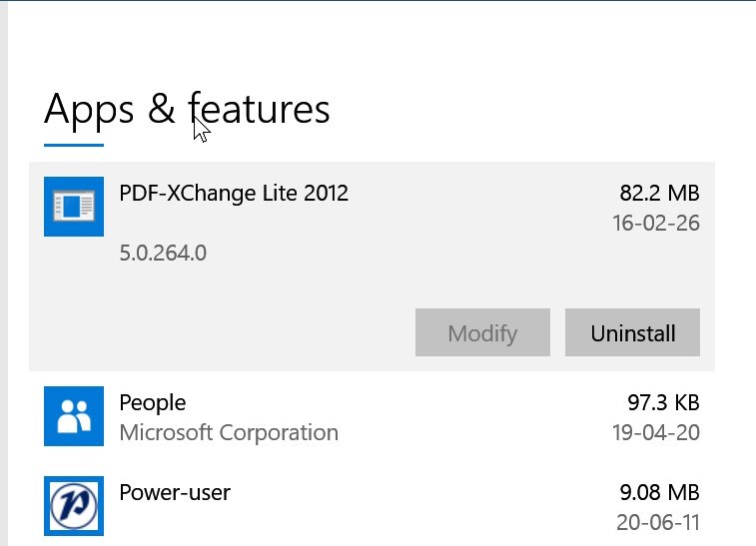
Task: Click the Microsoft Corporation publisher text
Action: click(229, 433)
